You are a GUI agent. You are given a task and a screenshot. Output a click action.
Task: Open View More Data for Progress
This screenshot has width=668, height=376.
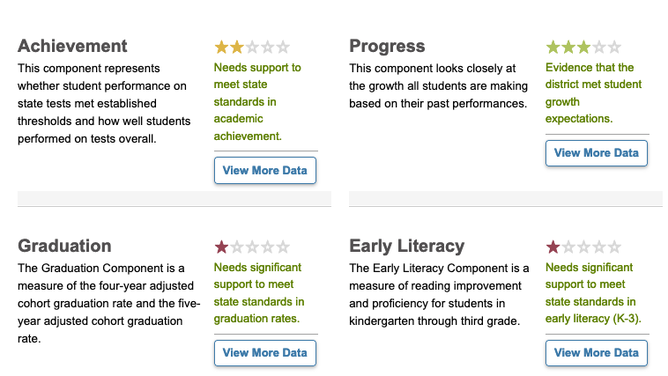[x=596, y=153]
